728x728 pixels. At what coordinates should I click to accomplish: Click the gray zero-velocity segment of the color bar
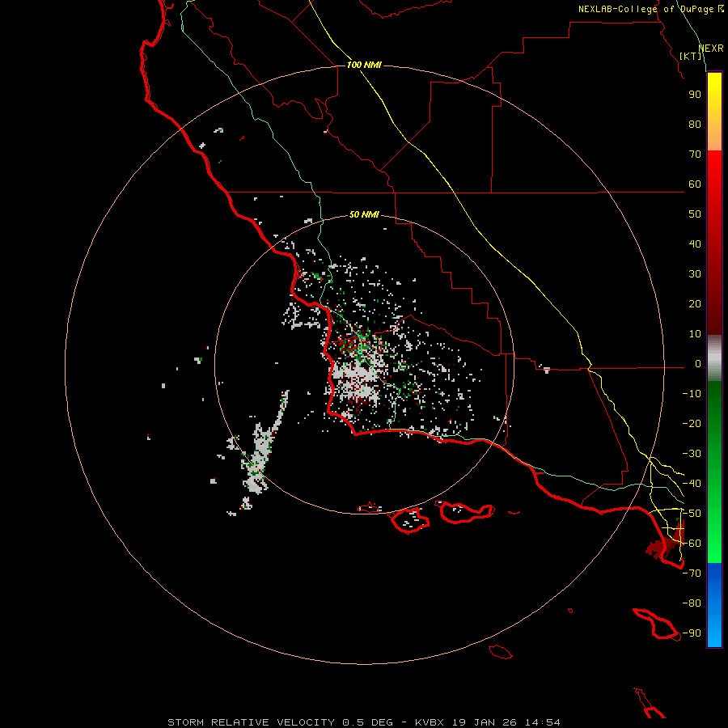[714, 358]
